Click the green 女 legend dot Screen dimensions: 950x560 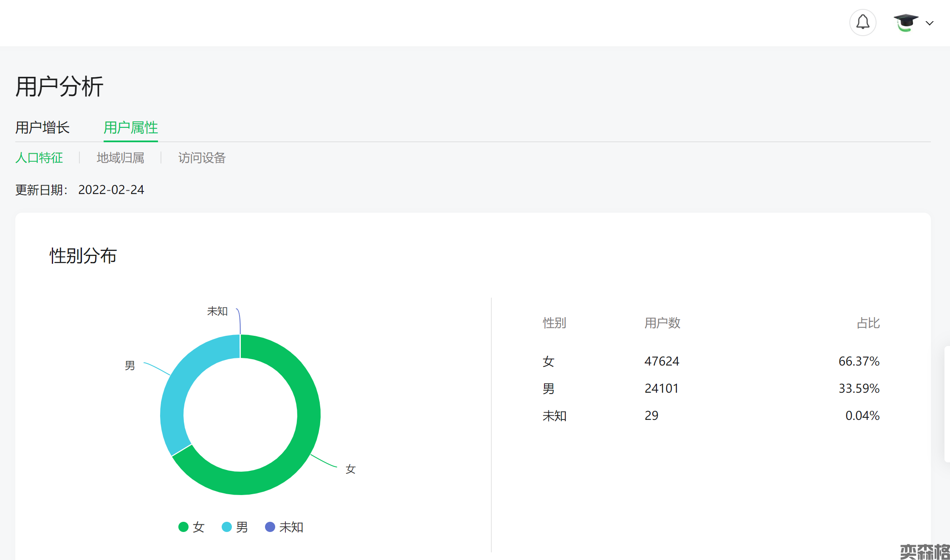click(x=183, y=527)
